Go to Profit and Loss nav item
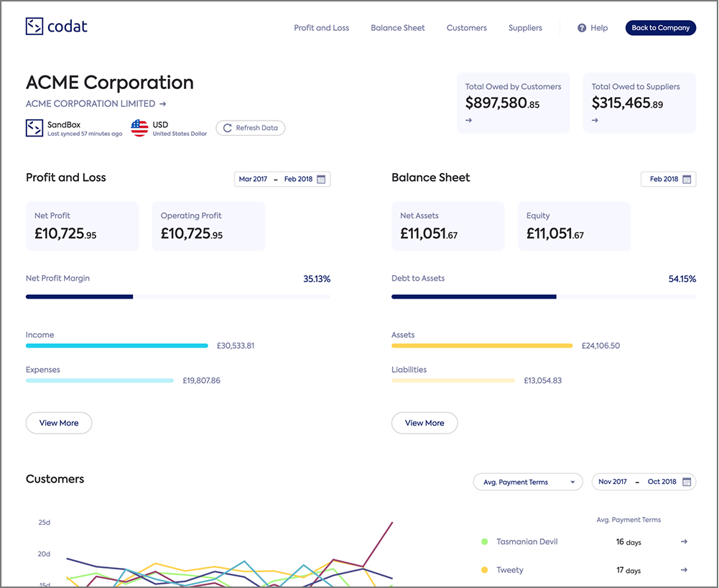Screen dimensions: 719x588 tap(322, 28)
